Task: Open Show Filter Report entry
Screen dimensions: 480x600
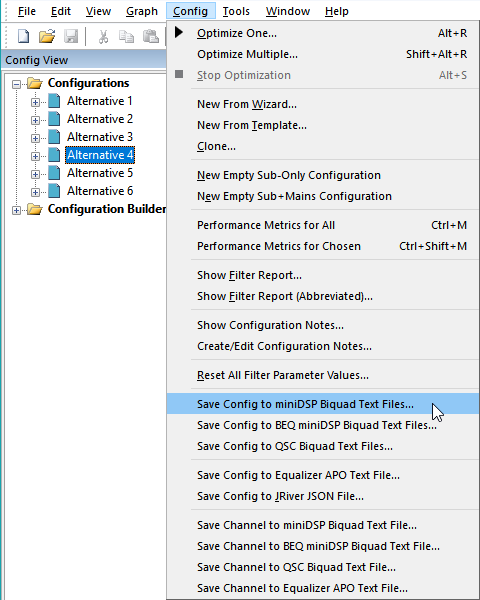Action: (323, 276)
